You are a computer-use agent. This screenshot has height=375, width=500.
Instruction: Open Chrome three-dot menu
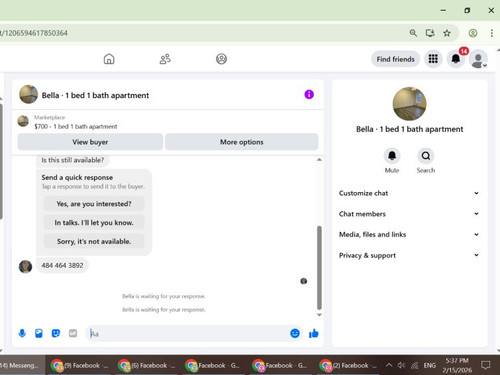(x=492, y=33)
